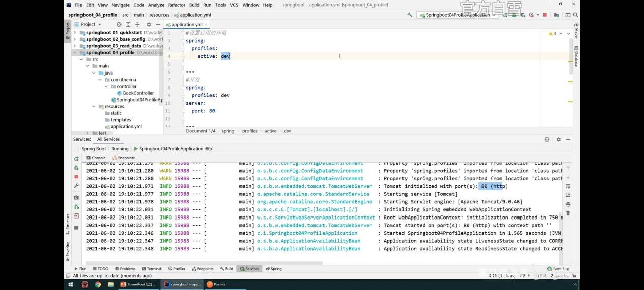
Task: Open the Spring tool window
Action: tap(274, 269)
